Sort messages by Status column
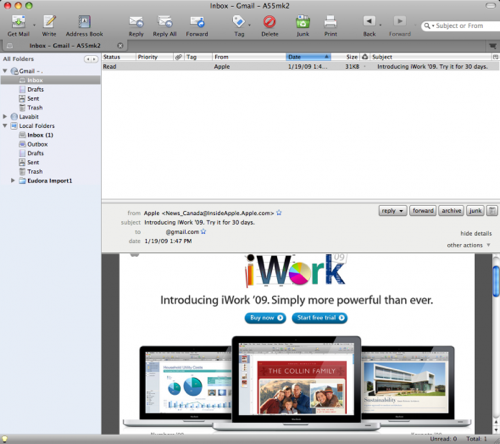This screenshot has width=500, height=444. [119, 57]
